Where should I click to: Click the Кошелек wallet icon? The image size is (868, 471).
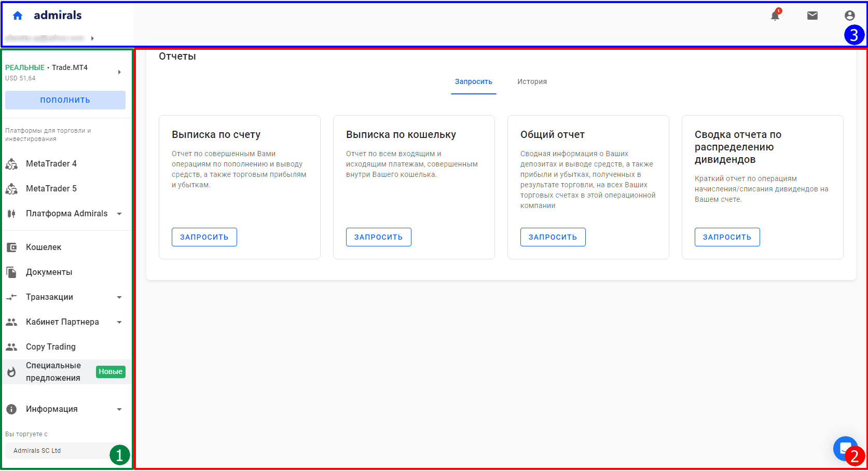click(11, 247)
